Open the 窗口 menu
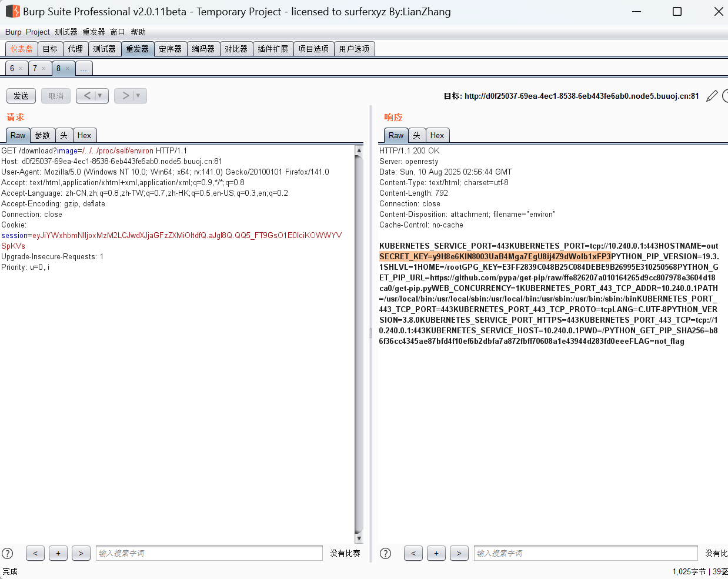Image resolution: width=728 pixels, height=579 pixels. [118, 32]
